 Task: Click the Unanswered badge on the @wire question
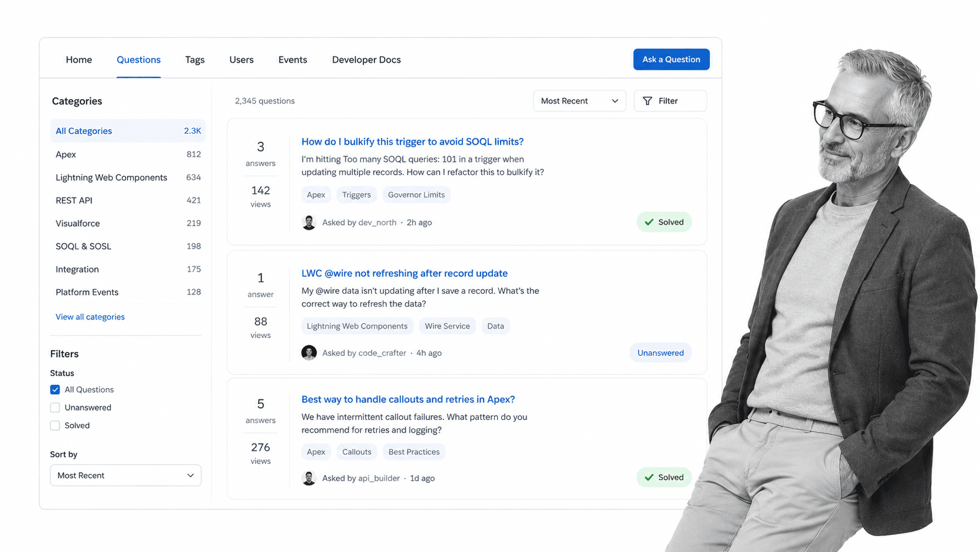[x=661, y=353]
